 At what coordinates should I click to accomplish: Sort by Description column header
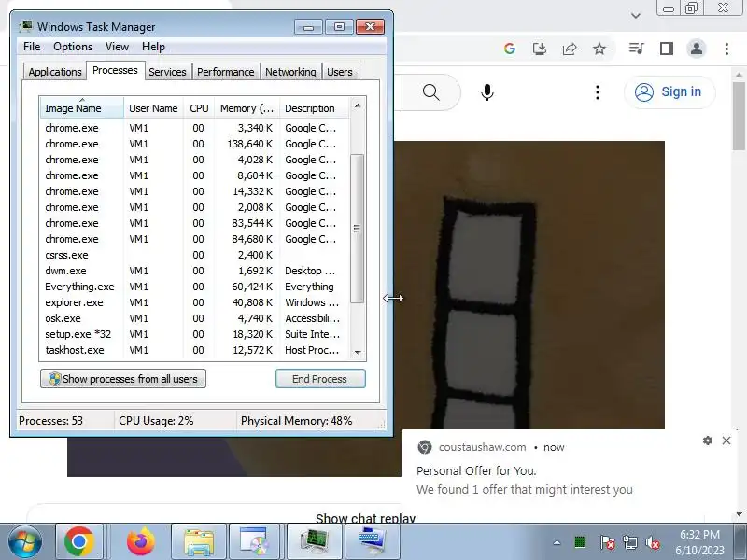[x=315, y=108]
